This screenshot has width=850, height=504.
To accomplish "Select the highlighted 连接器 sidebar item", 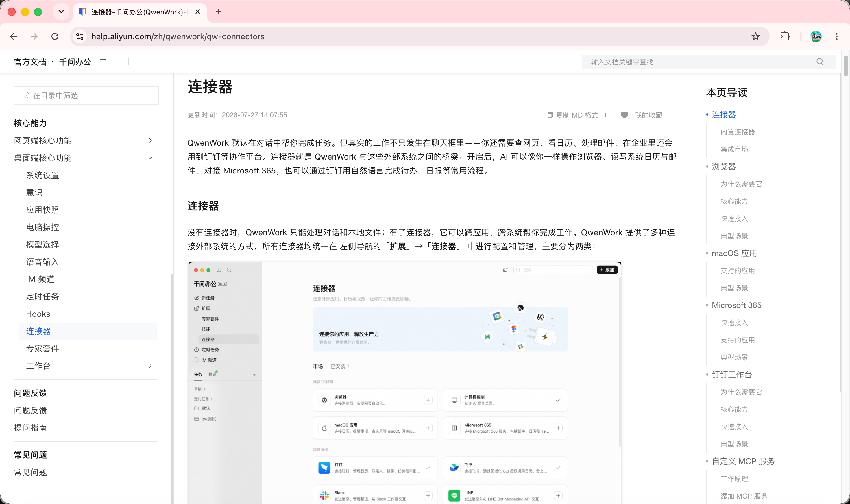I will click(x=88, y=331).
